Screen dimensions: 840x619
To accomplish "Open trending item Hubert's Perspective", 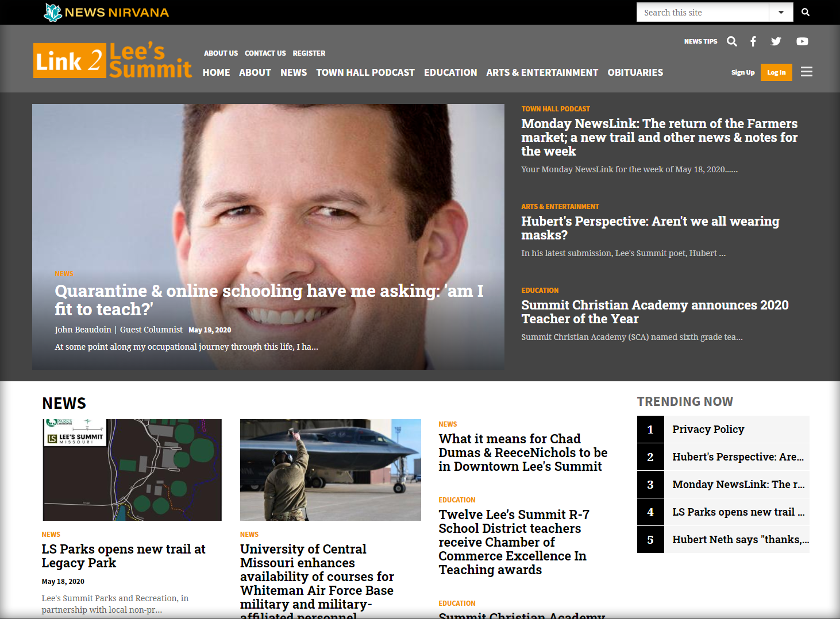I will [x=723, y=457].
